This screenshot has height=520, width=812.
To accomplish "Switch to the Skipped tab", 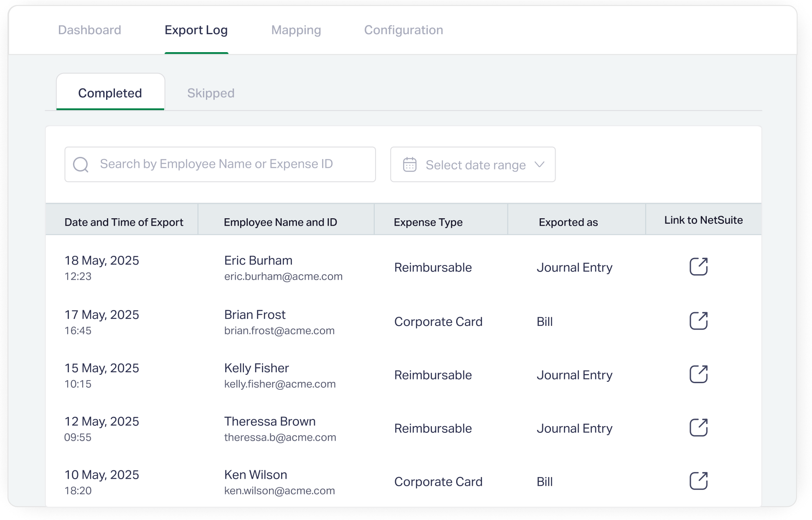I will point(211,93).
